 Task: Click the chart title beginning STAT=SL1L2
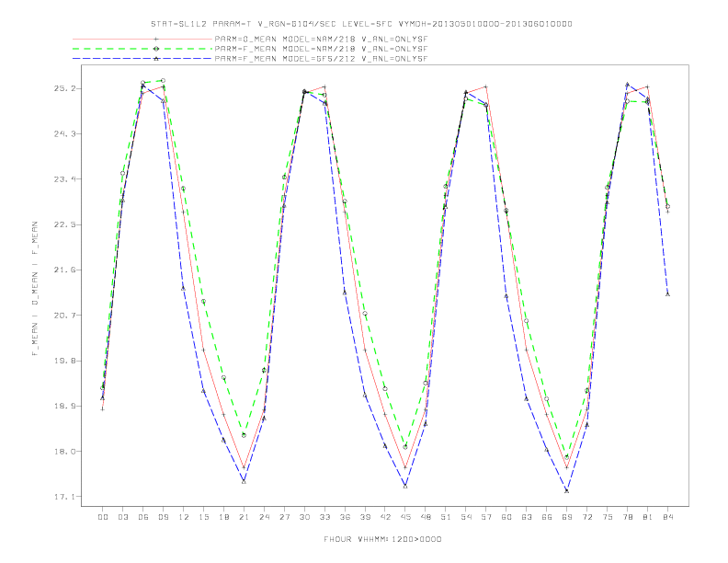pos(361,24)
